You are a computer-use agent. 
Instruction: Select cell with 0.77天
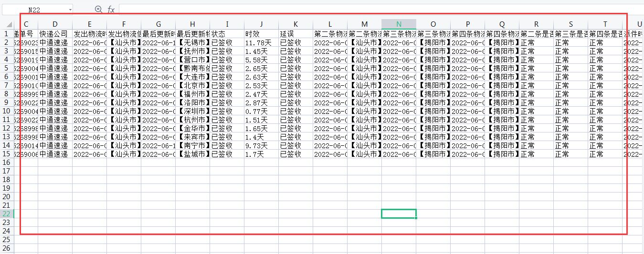pyautogui.click(x=262, y=111)
